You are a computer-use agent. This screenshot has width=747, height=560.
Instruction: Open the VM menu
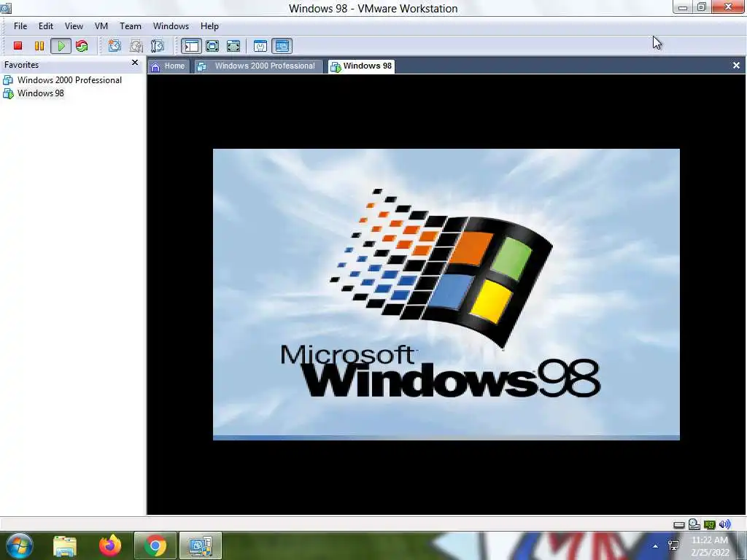pyautogui.click(x=101, y=26)
